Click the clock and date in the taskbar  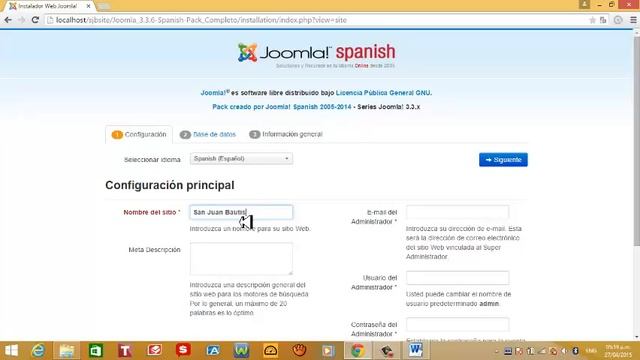tap(618, 351)
